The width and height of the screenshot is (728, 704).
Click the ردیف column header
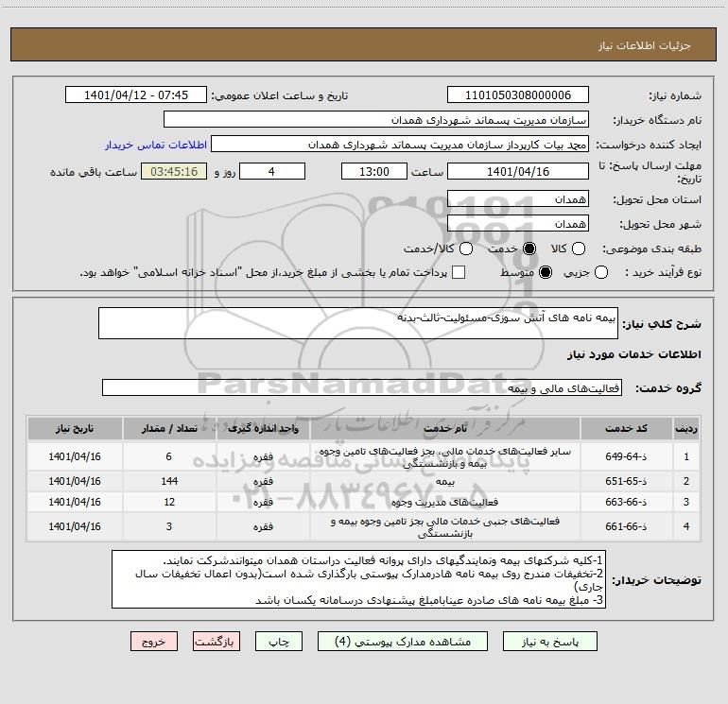pyautogui.click(x=686, y=428)
